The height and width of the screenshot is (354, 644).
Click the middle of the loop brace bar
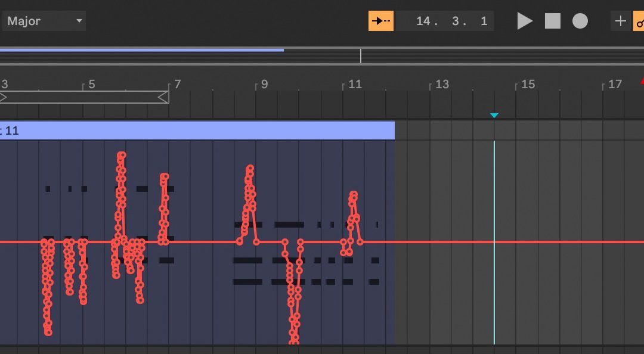(x=83, y=97)
